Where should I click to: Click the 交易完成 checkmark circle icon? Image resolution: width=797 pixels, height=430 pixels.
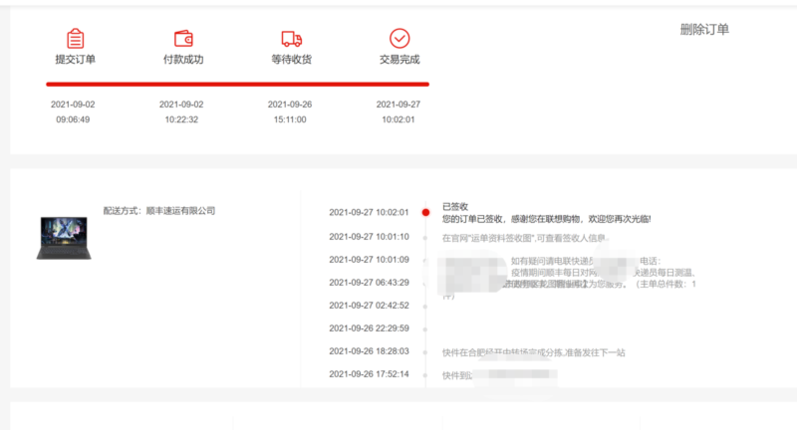[x=399, y=38]
